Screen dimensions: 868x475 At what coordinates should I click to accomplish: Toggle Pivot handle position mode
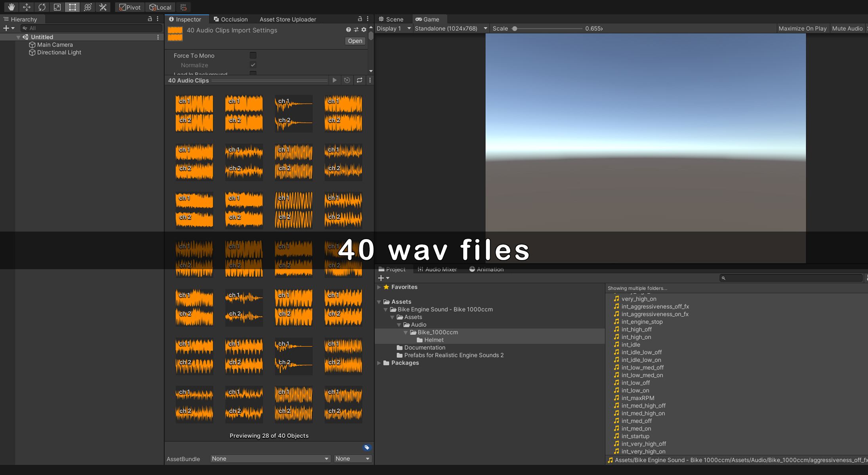coord(130,7)
